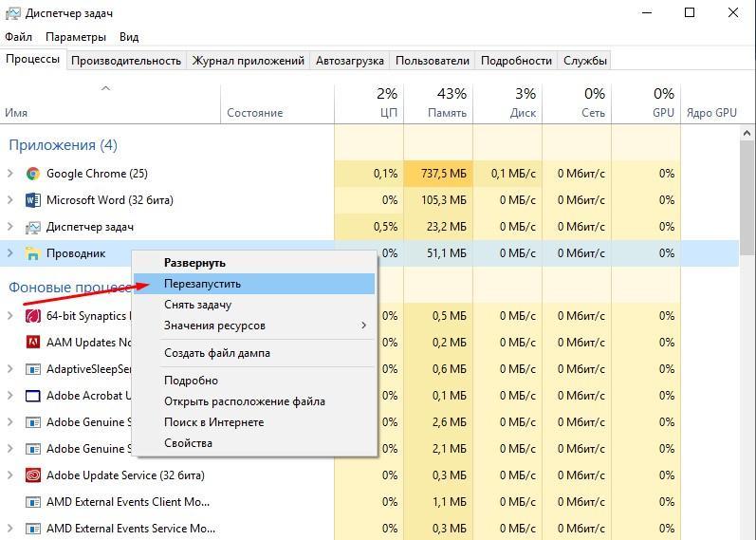Click the Adobe Update Service icon
Viewport: 756px width, 540px height.
pyautogui.click(x=33, y=475)
